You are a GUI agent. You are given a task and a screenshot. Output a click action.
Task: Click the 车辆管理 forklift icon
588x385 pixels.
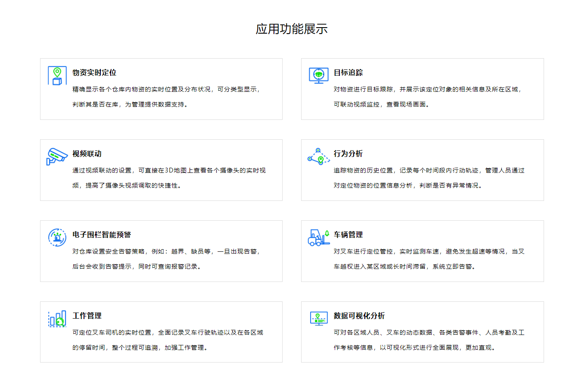318,238
